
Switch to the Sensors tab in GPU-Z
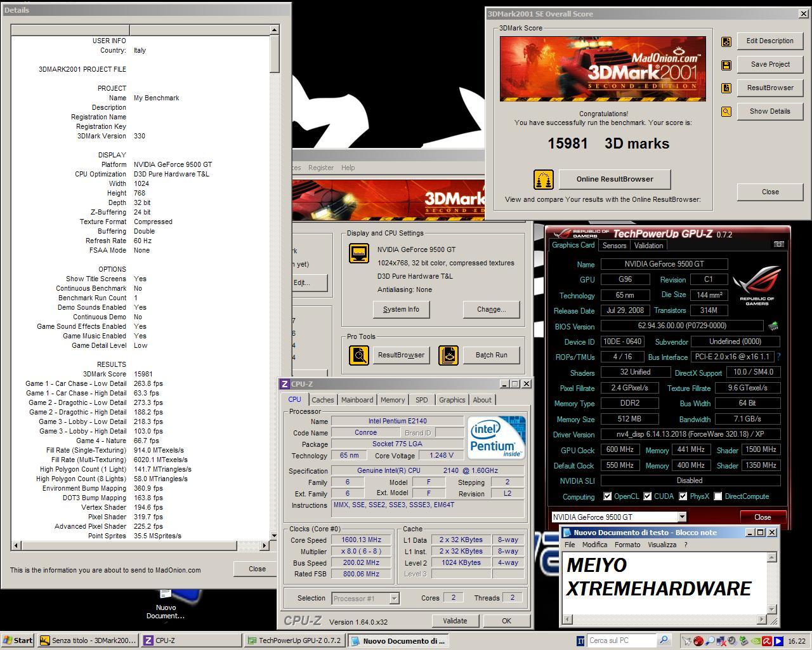[x=614, y=246]
